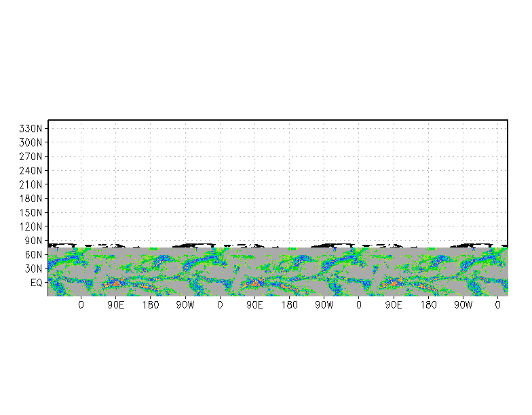The height and width of the screenshot is (415, 532).
Task: Select the 270N axis label
Action: [x=31, y=157]
